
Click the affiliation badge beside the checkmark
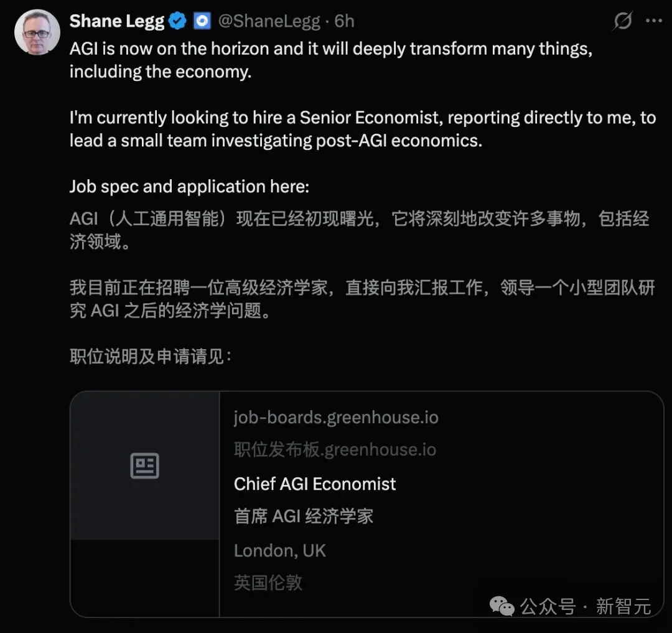(x=202, y=21)
